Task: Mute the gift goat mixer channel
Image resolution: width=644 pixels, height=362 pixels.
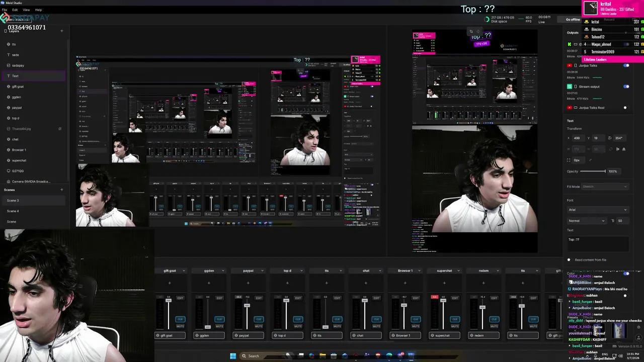Action: point(180,326)
